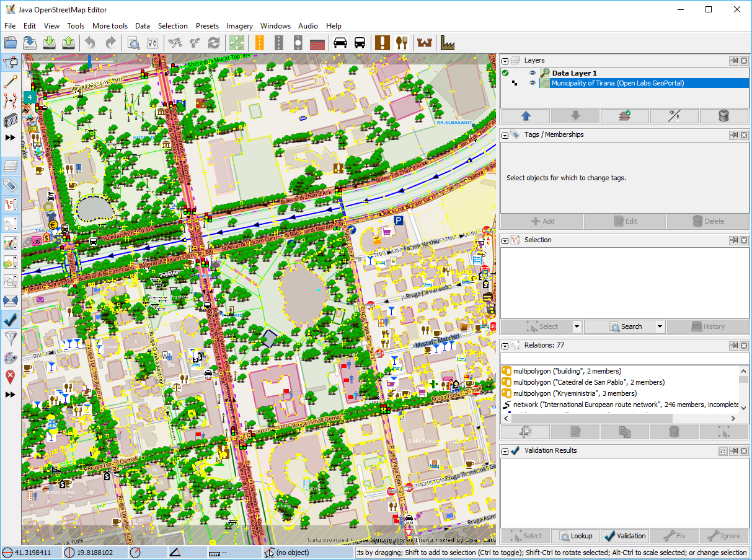Toggle the validation checkmark panel in sidebar
752x560 pixels.
tap(10, 319)
